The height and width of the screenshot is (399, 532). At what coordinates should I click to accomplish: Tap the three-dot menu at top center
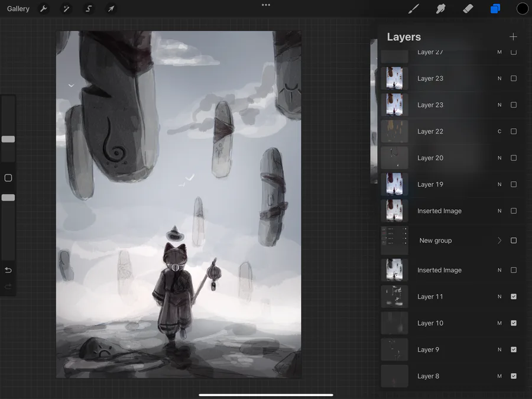[x=266, y=5]
